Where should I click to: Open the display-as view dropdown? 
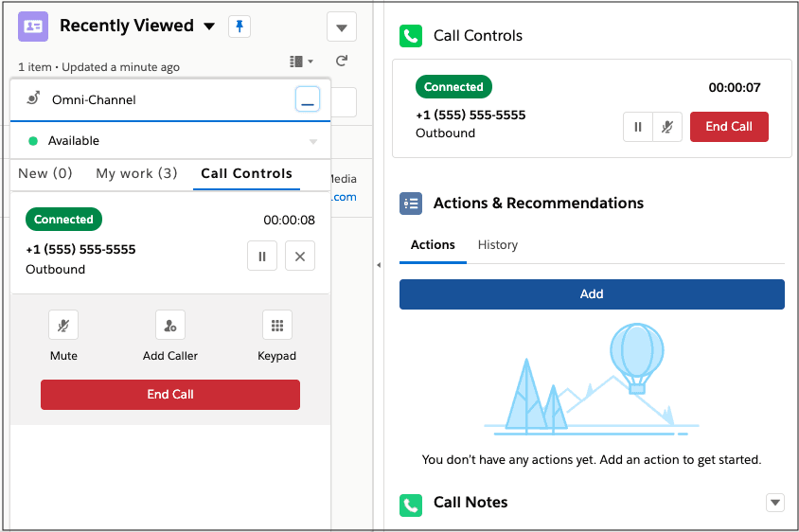(x=301, y=62)
